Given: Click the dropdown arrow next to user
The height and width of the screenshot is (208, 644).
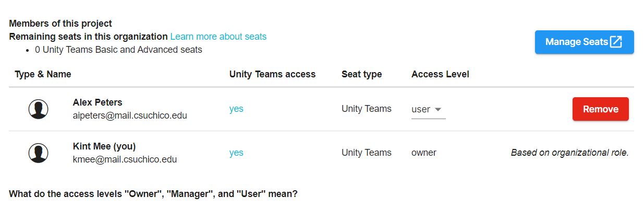Looking at the screenshot, I should 438,110.
